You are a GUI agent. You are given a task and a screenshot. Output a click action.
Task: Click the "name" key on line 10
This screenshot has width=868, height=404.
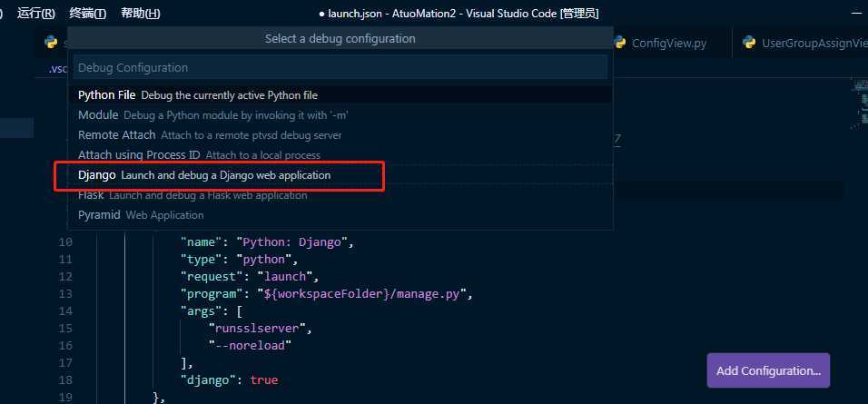202,241
